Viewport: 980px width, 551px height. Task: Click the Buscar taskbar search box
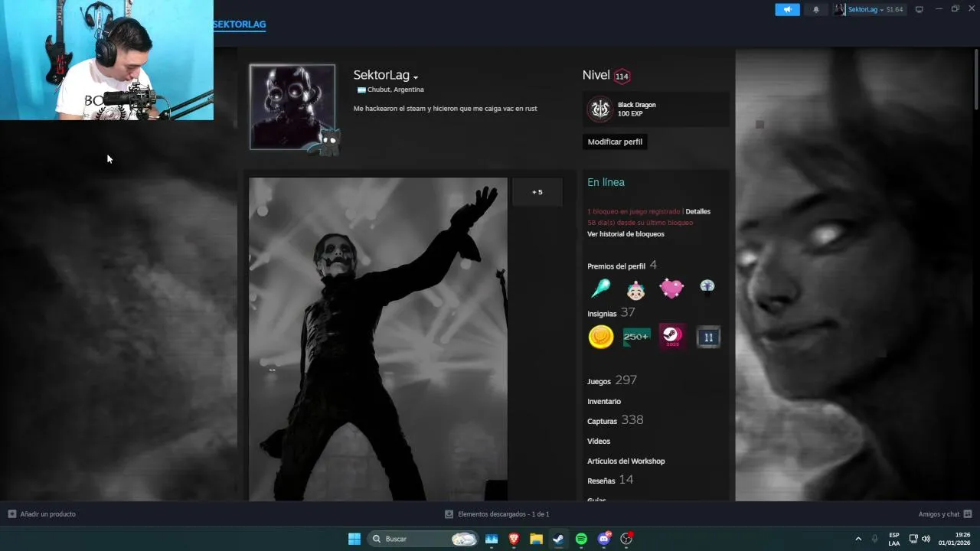[423, 539]
